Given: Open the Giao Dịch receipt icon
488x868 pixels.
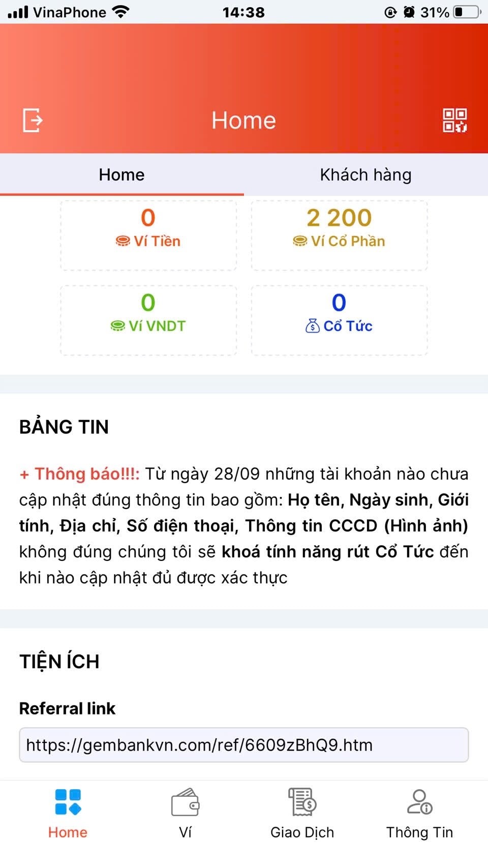Looking at the screenshot, I should [302, 802].
